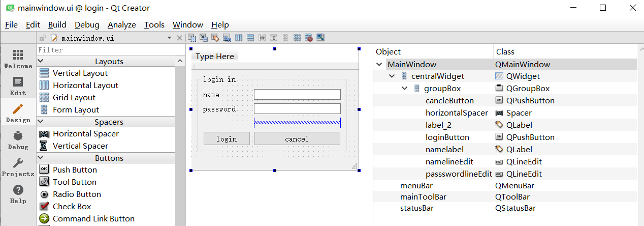Activate Edit Tab Order toolbar tool

click(227, 38)
